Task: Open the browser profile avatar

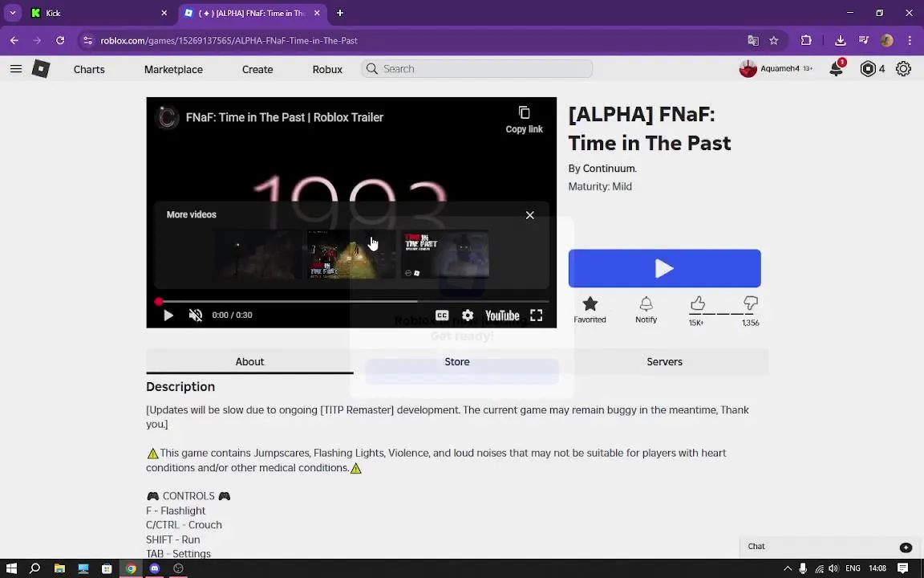Action: [x=887, y=41]
